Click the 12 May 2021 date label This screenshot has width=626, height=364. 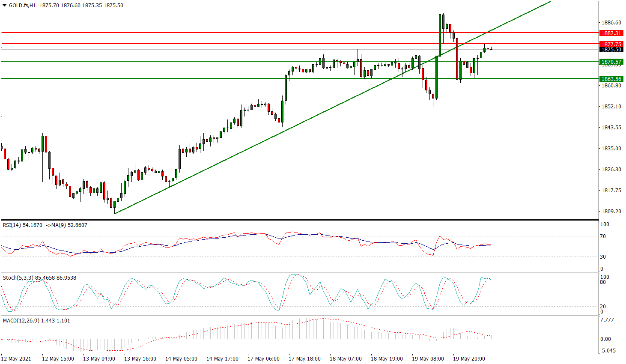click(x=16, y=359)
